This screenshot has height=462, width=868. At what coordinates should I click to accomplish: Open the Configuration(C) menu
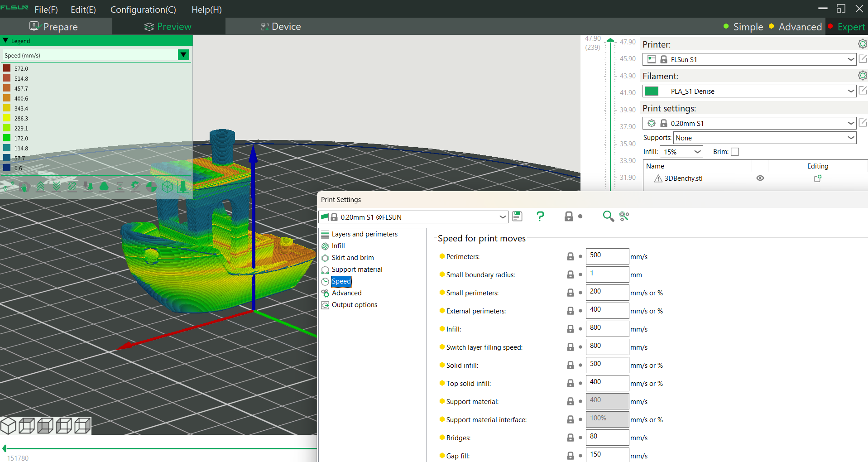[x=143, y=10]
